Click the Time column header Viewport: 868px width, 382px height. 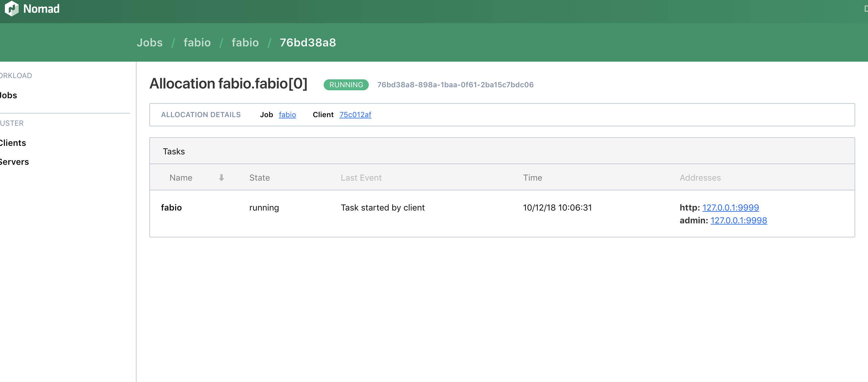(x=532, y=178)
